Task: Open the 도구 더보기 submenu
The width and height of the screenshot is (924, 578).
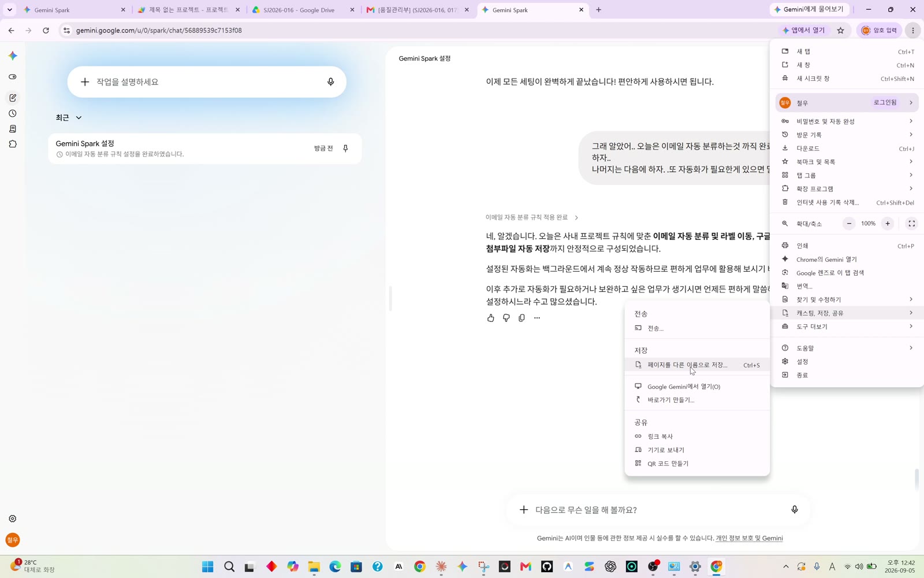Action: (847, 327)
